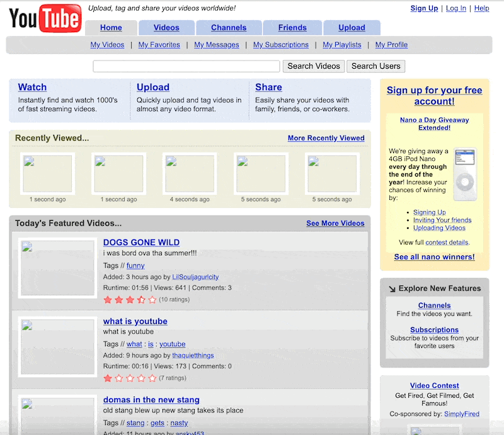Click the 'is' tag link

pos(151,344)
